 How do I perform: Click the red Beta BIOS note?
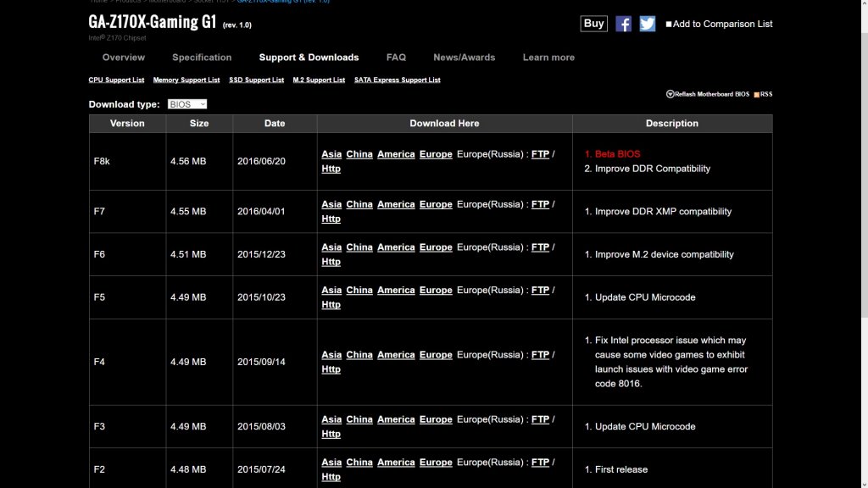pyautogui.click(x=617, y=154)
